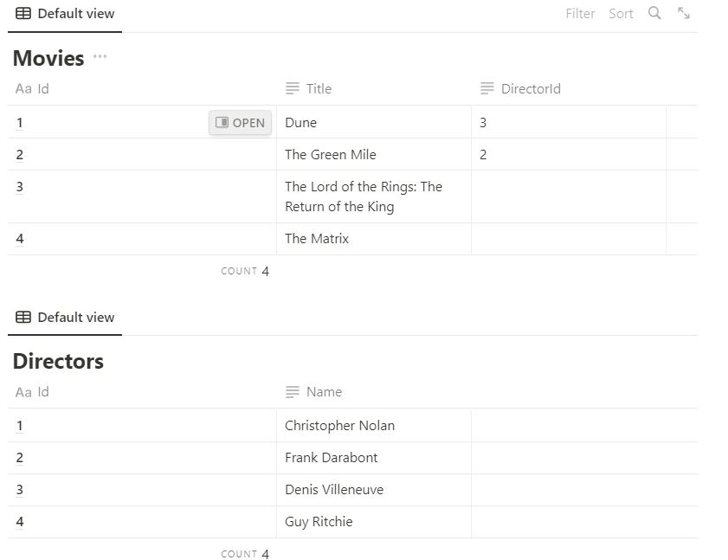This screenshot has width=728, height=560.
Task: Click the search magnifier icon
Action: coord(654,13)
